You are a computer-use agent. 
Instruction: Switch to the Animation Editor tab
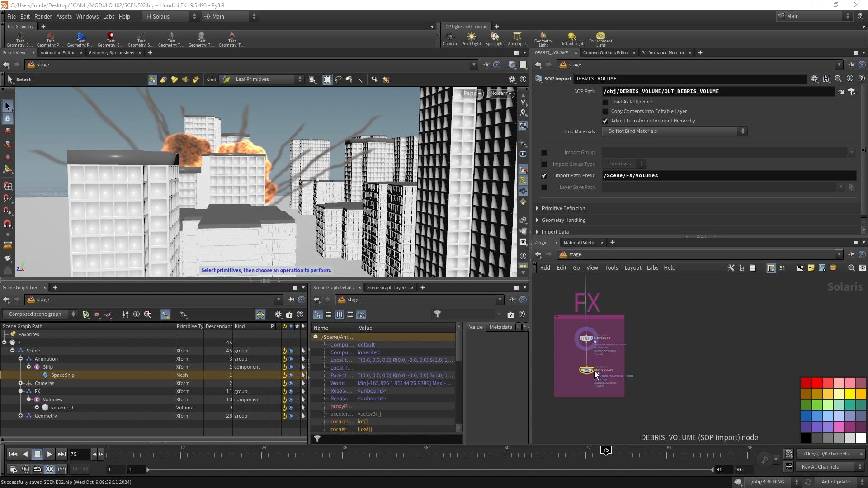click(x=57, y=52)
